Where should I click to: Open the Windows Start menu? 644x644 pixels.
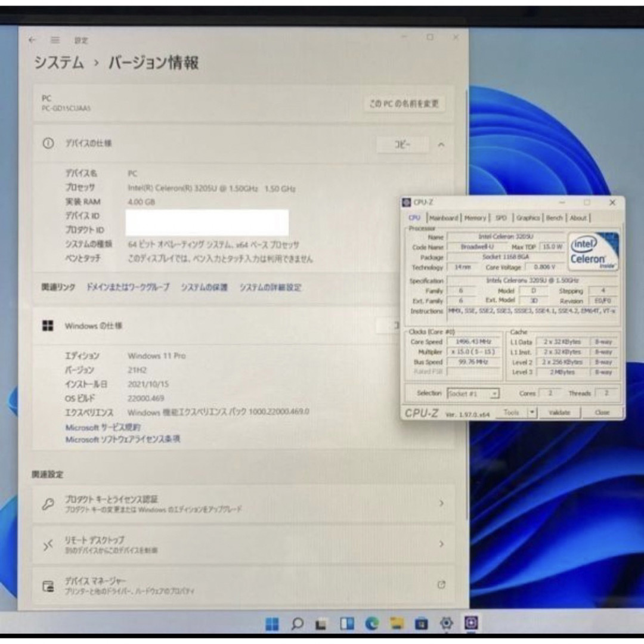[272, 624]
